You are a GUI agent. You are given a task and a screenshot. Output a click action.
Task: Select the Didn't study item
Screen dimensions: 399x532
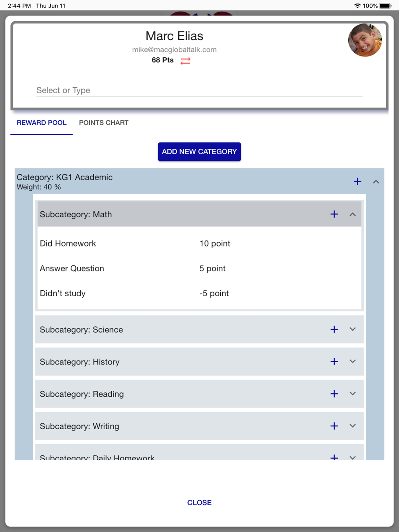click(x=63, y=293)
